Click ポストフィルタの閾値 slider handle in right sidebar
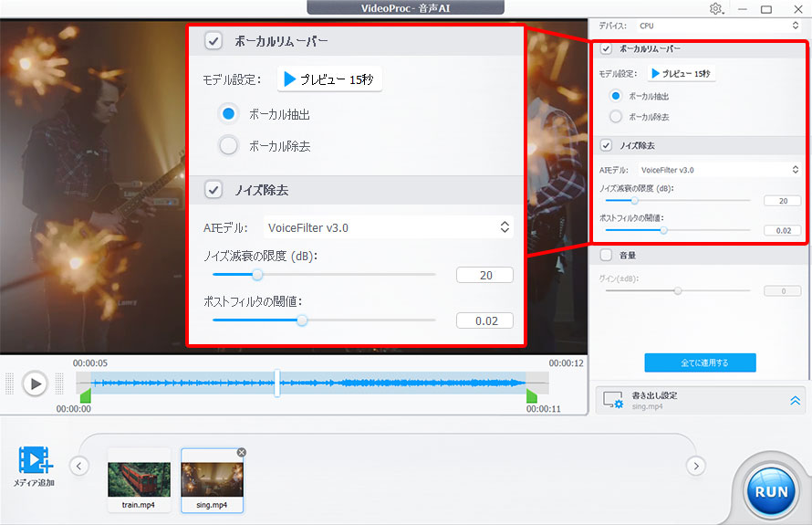 tap(663, 230)
